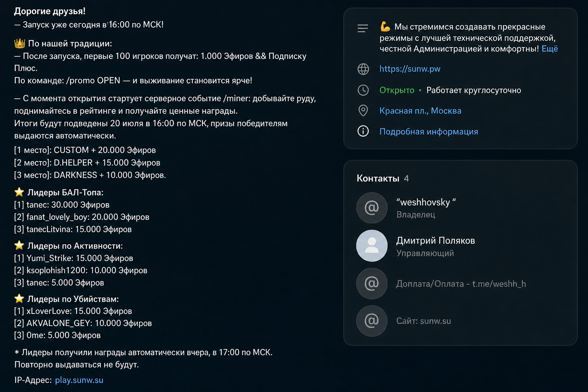Viewport: 588px width, 392px height.
Task: Click the clock opening hours icon
Action: 363,90
